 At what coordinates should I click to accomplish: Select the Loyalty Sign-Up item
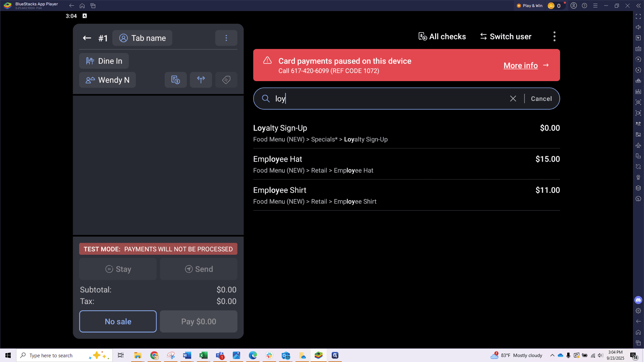407,133
